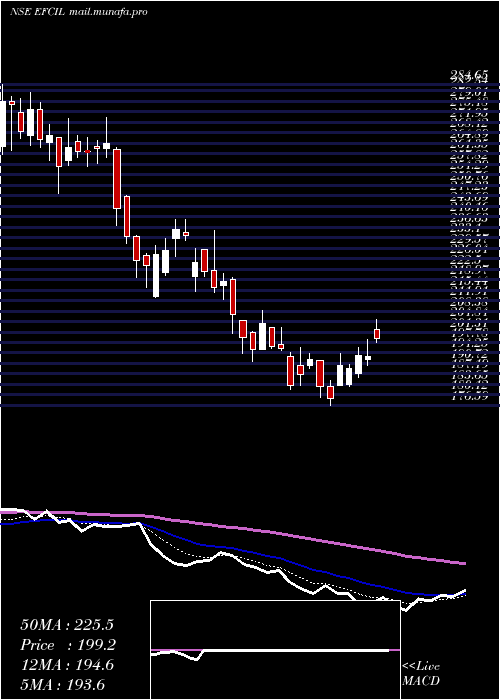Select the 5MA : 193.6 label
The image size is (500, 700).
(62, 685)
